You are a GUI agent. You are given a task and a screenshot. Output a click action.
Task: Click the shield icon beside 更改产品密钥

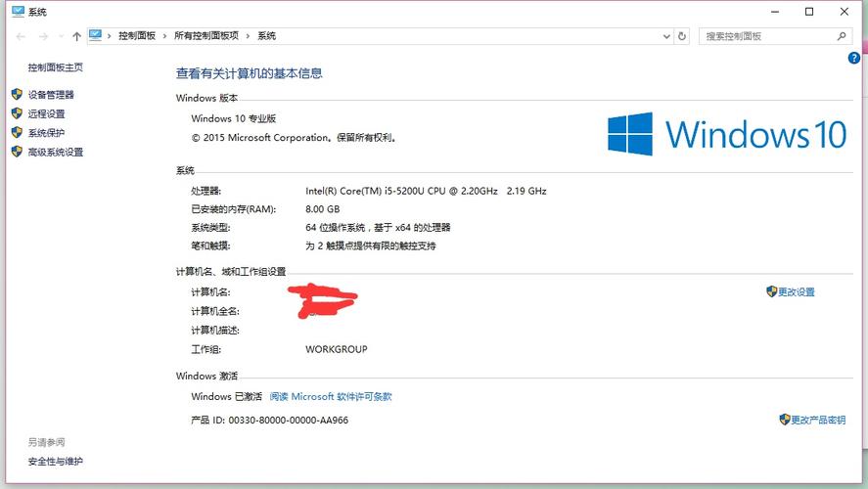[785, 420]
